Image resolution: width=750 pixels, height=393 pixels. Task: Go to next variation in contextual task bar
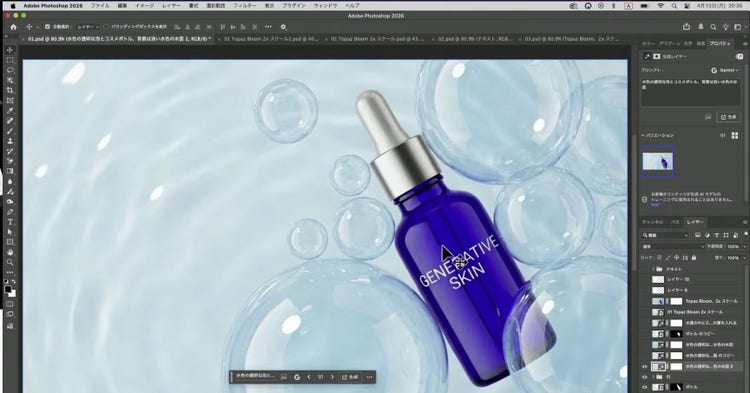pyautogui.click(x=332, y=377)
